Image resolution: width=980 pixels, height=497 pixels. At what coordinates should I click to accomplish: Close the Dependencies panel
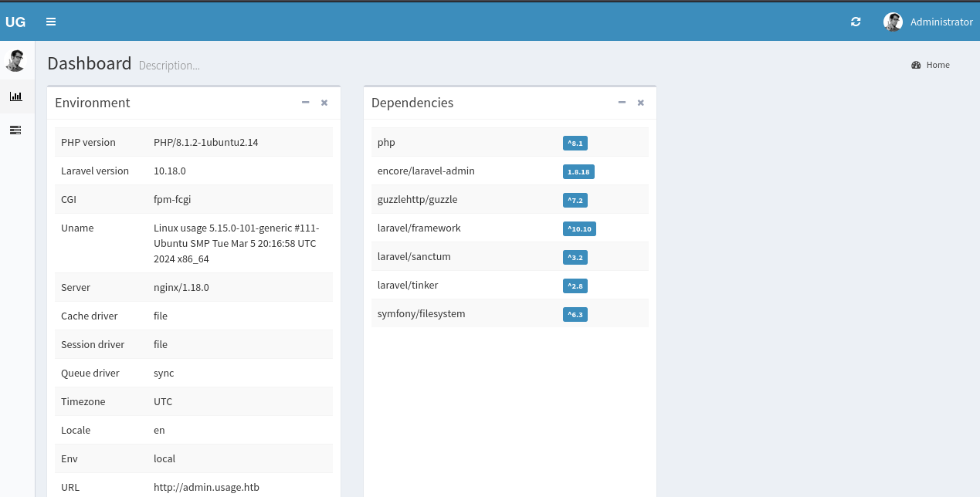641,103
